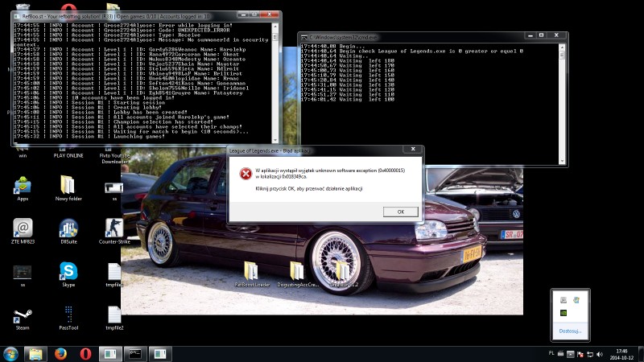Open Steam desktop shortcut
The image size is (644, 362).
coord(23,318)
